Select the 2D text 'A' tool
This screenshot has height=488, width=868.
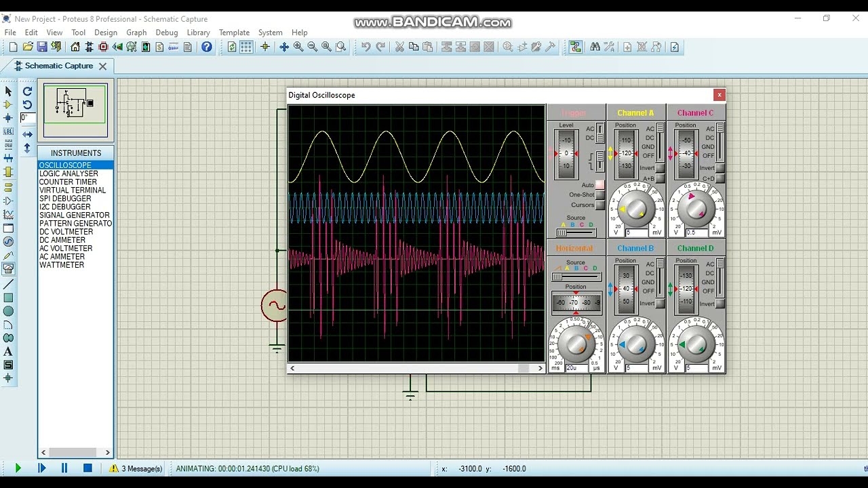8,352
